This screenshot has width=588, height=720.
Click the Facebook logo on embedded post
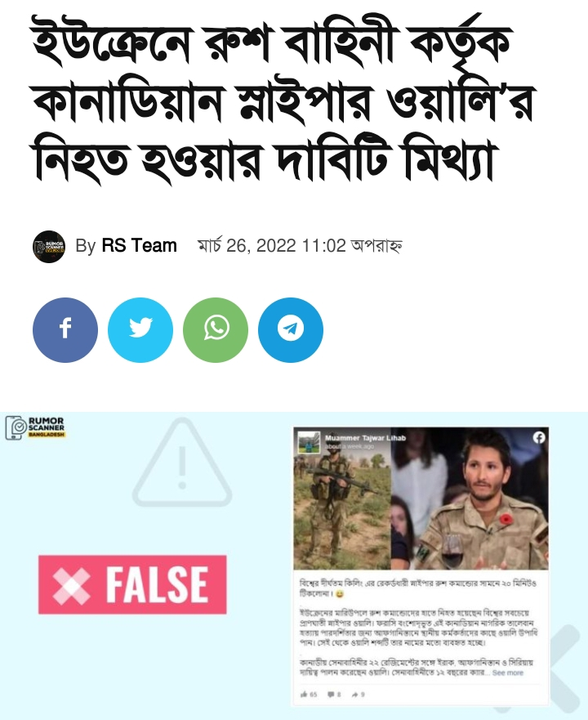tap(539, 437)
